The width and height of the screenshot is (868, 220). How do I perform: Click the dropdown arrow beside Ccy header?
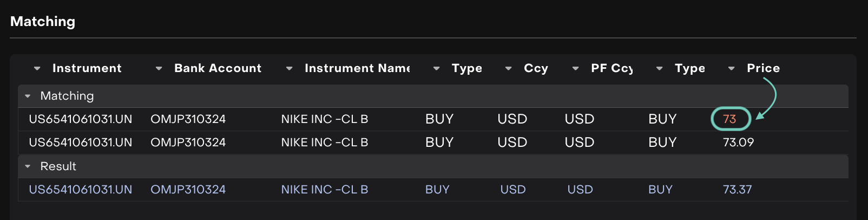(508, 69)
